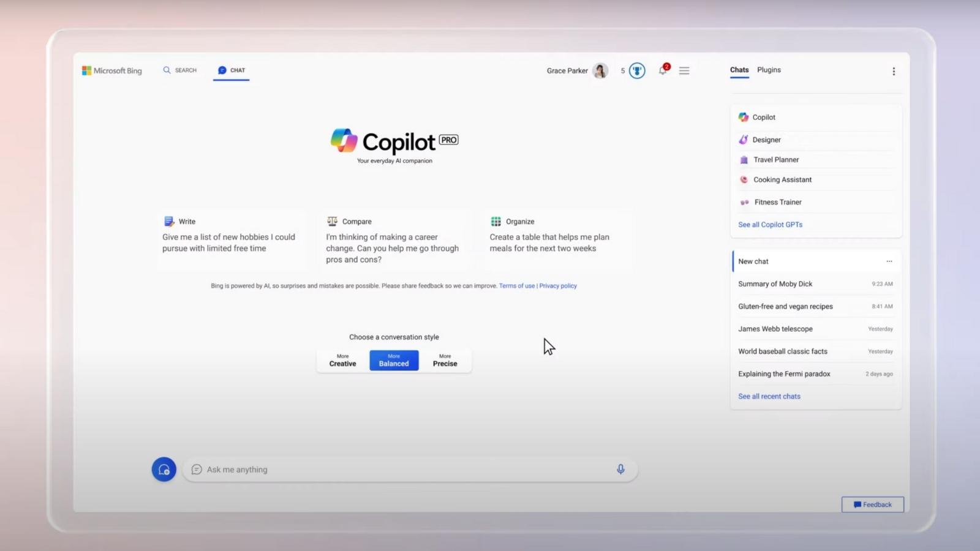980x551 pixels.
Task: Click the See all Copilot GPTs link
Action: pyautogui.click(x=770, y=224)
